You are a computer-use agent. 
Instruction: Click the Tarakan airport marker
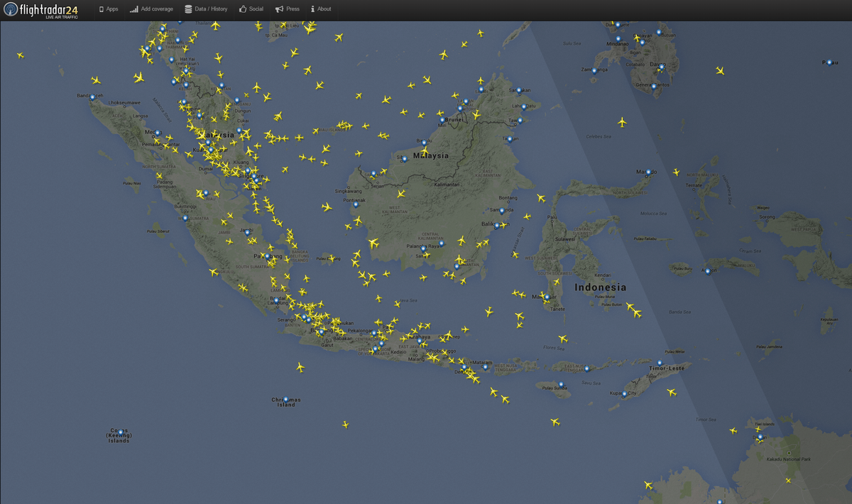pos(508,138)
